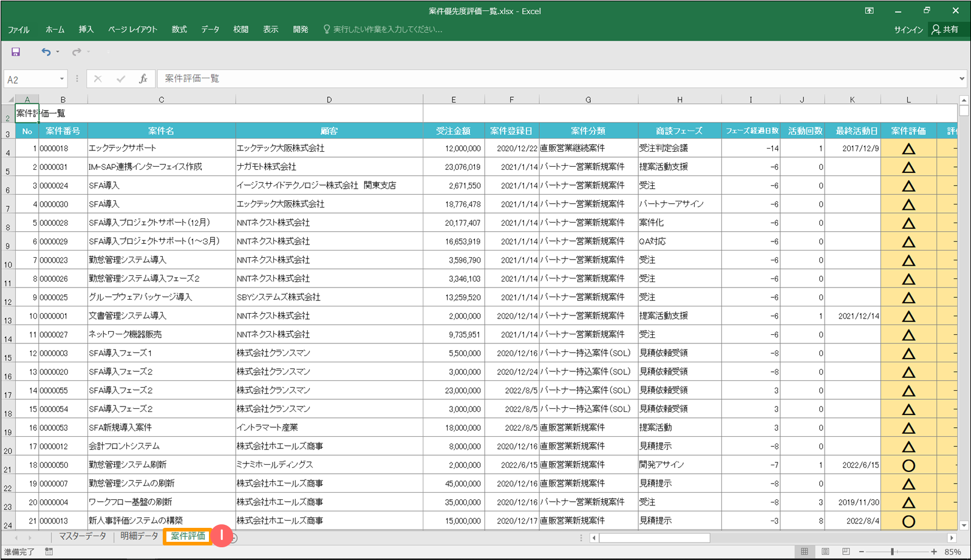Click the horizontal scrollbar left arrow
Image resolution: width=971 pixels, height=560 pixels.
(x=594, y=538)
